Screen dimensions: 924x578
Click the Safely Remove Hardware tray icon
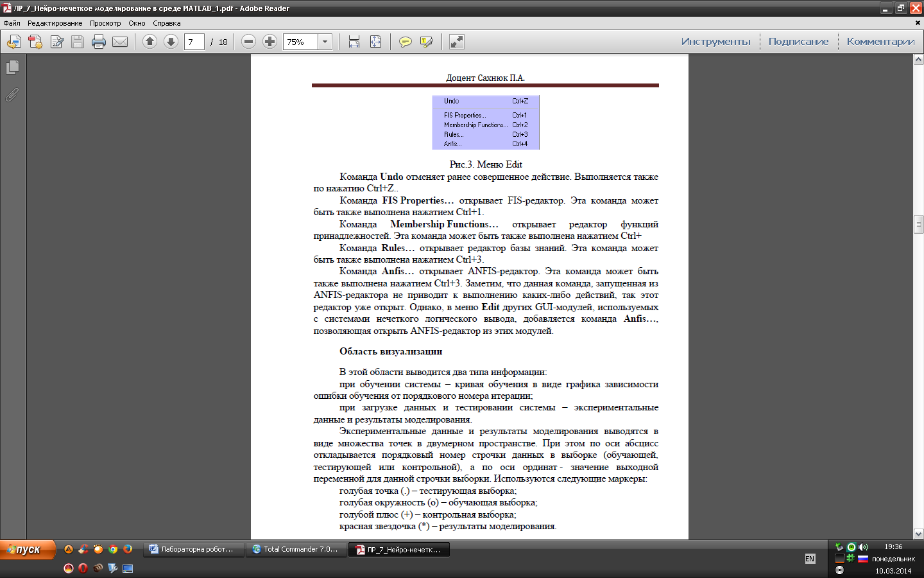(x=839, y=547)
